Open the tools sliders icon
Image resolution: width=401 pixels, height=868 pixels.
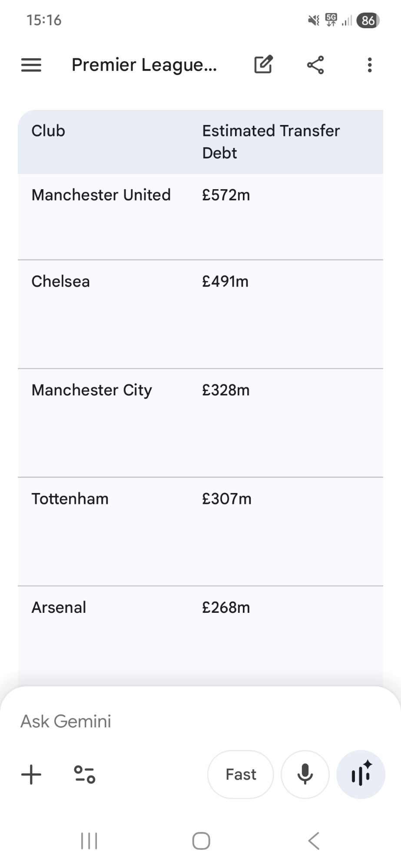click(x=84, y=775)
